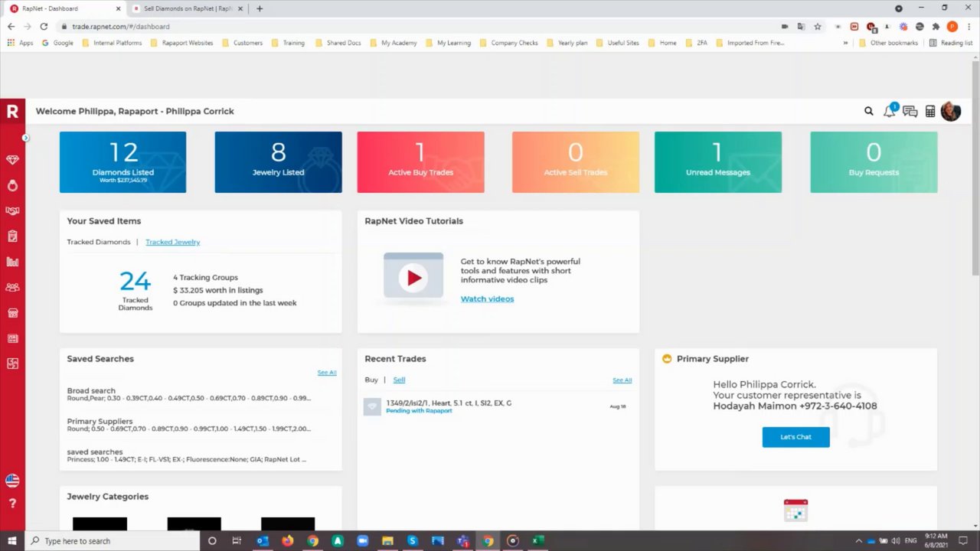Select the RapNet - Dashboard browser tab
This screenshot has width=980, height=551.
[x=65, y=8]
